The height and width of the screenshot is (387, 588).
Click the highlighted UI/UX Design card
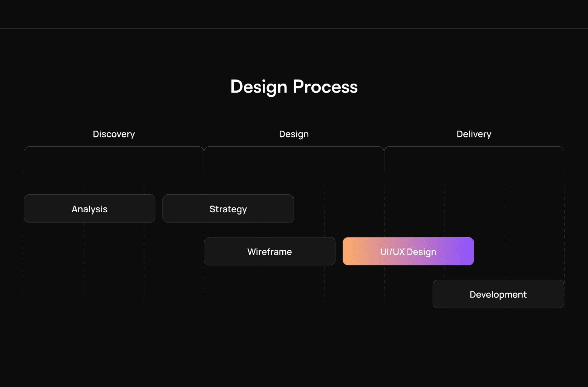pyautogui.click(x=408, y=251)
